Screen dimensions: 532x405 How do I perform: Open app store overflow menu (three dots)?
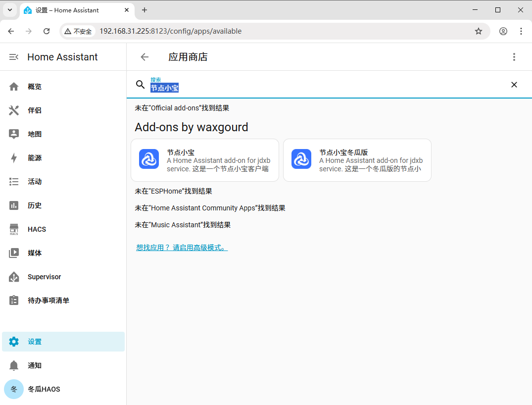pyautogui.click(x=514, y=57)
